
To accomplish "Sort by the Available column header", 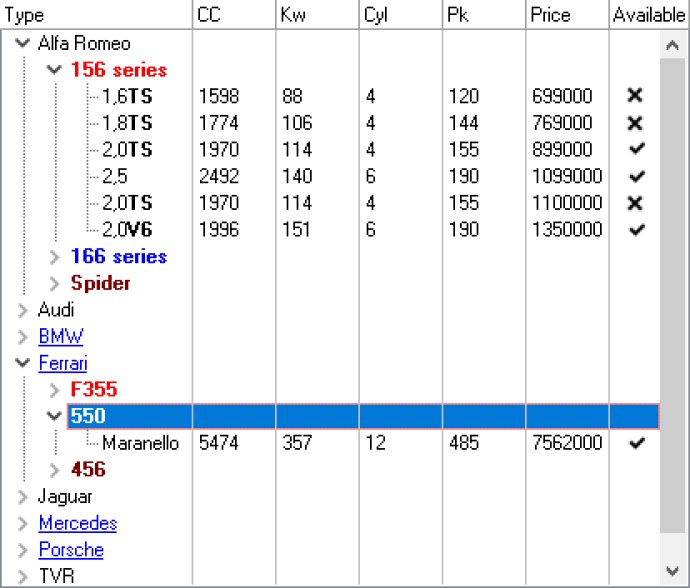I will [x=650, y=15].
